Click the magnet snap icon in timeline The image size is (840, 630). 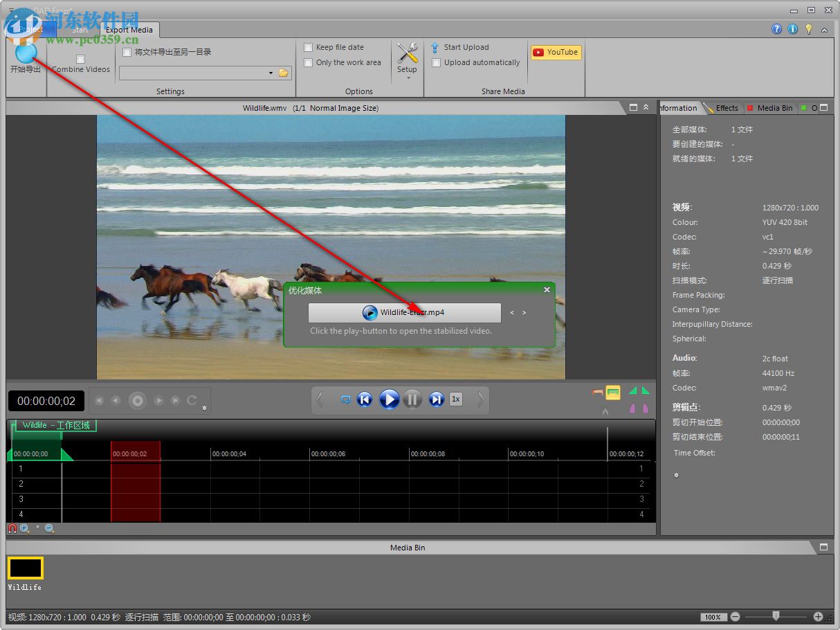12,528
